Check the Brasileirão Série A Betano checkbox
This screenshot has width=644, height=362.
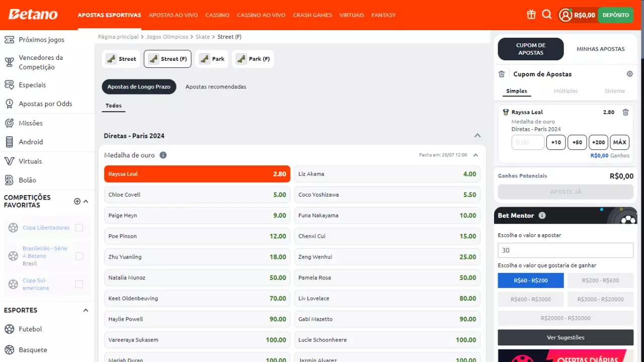click(x=79, y=256)
